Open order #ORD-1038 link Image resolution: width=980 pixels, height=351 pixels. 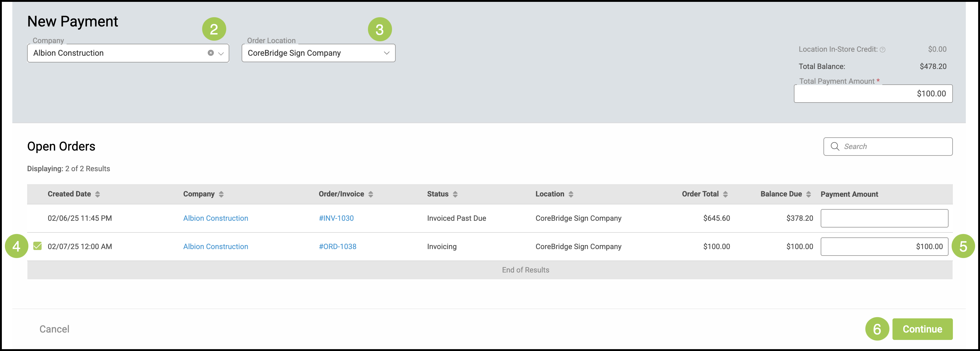pos(337,246)
